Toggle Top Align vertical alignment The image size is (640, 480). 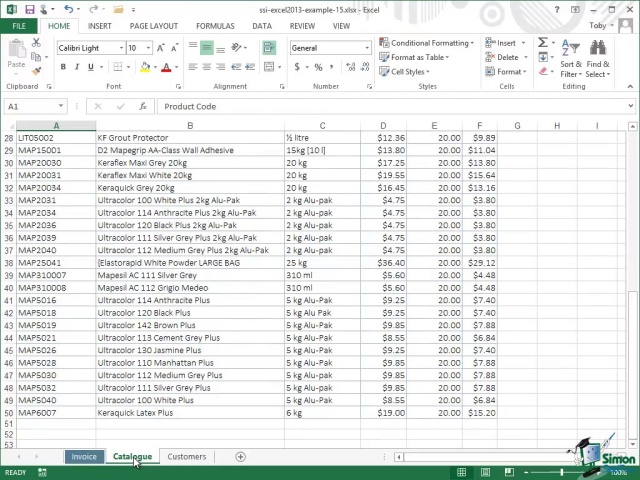click(x=193, y=47)
